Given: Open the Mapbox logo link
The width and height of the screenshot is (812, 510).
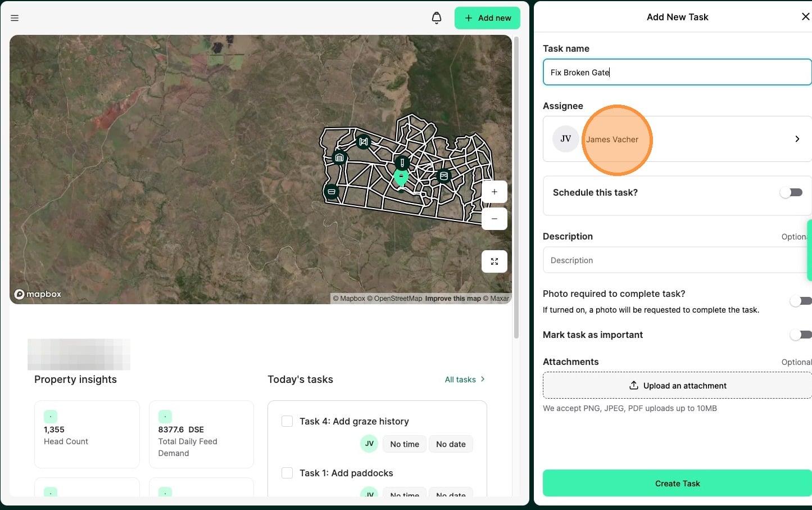Looking at the screenshot, I should point(38,294).
